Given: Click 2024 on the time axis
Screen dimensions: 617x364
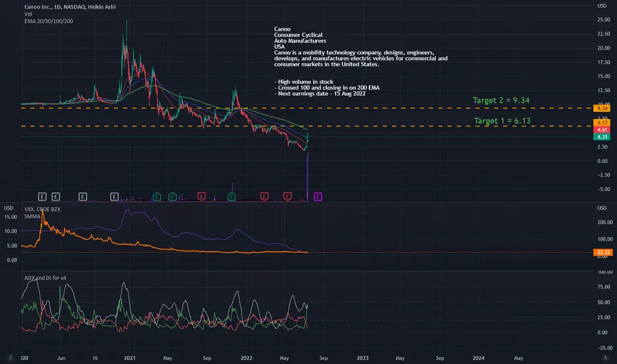Looking at the screenshot, I should click(x=479, y=358).
